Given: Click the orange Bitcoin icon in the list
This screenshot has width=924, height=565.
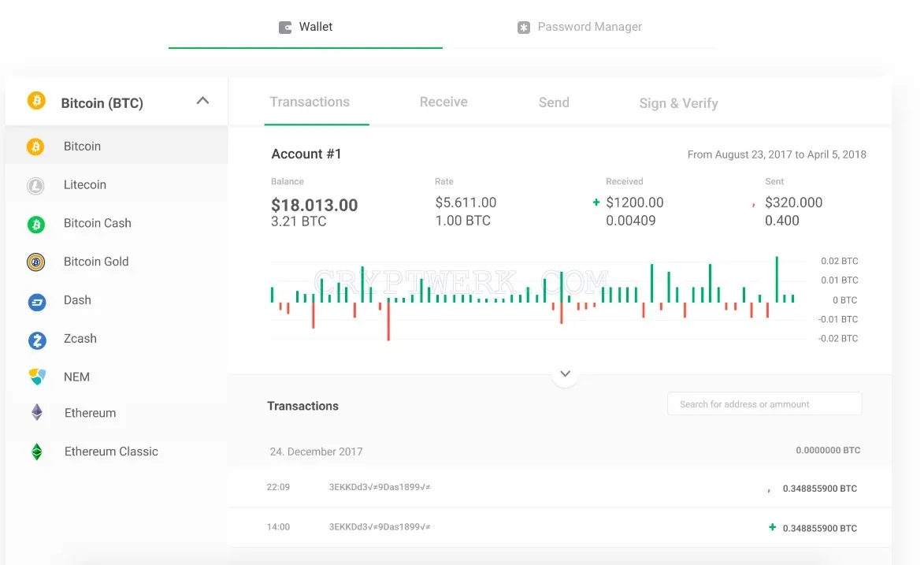Looking at the screenshot, I should click(35, 147).
